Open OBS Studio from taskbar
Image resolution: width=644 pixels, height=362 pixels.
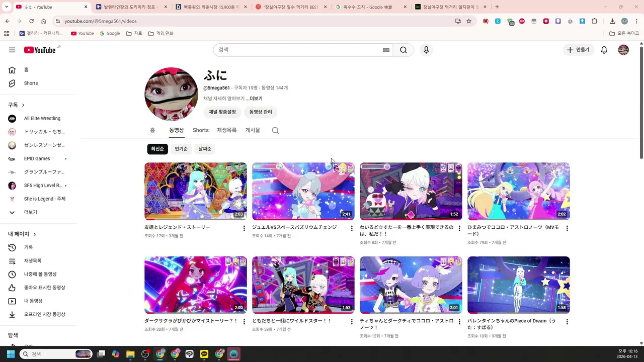145,354
